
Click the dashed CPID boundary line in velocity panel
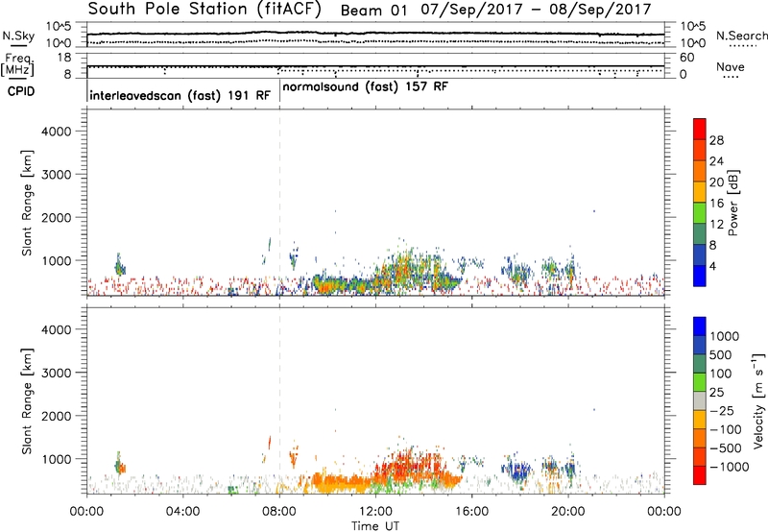(x=279, y=401)
